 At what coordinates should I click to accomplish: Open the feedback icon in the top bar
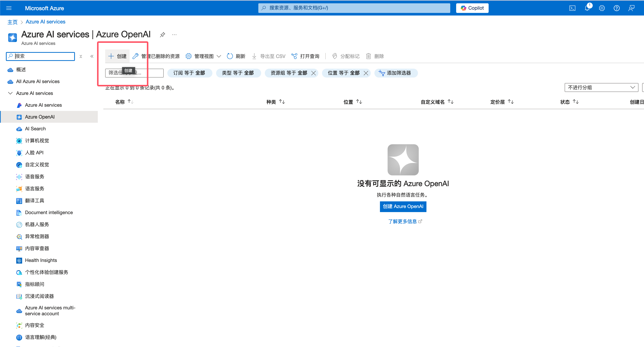631,8
